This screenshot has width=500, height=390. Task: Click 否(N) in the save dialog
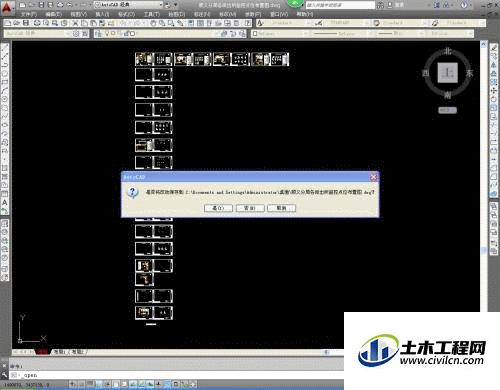[x=250, y=208]
